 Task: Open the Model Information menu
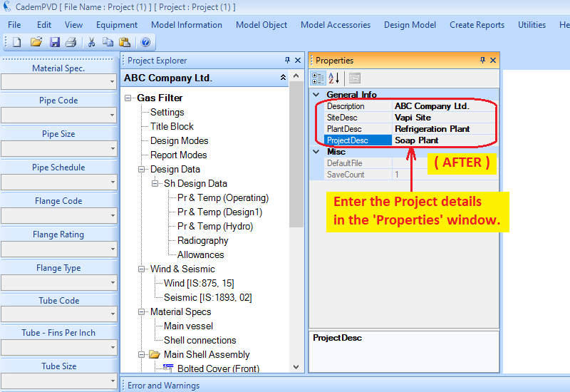click(187, 25)
